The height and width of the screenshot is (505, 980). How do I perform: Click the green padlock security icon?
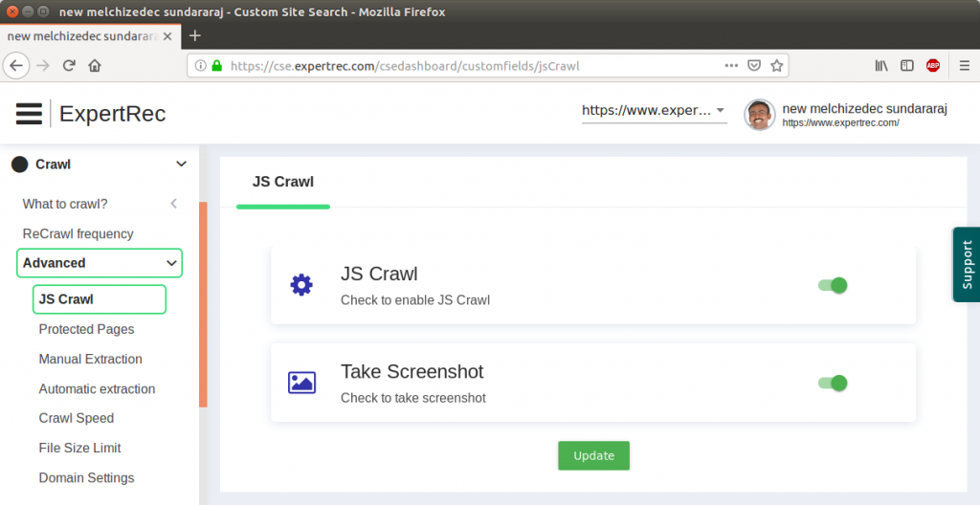pos(217,66)
